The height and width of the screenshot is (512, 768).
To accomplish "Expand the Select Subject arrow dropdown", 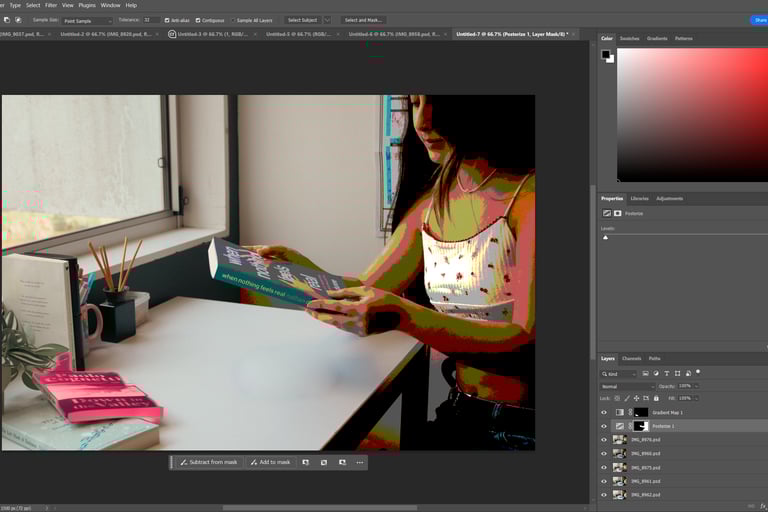I will pyautogui.click(x=327, y=20).
